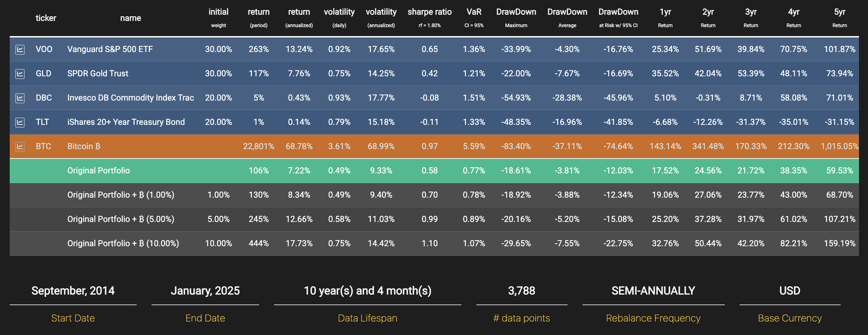
Task: Select the green Original Portfolio row label
Action: 99,171
